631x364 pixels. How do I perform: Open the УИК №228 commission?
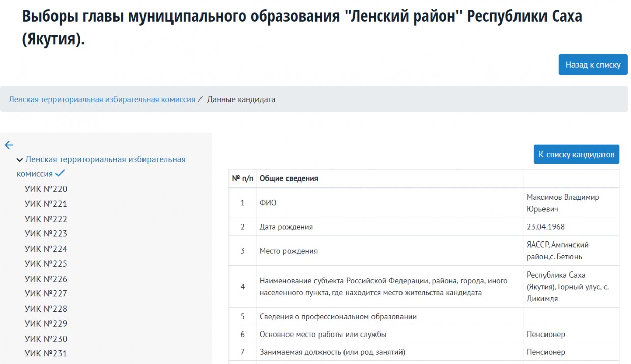pyautogui.click(x=46, y=309)
